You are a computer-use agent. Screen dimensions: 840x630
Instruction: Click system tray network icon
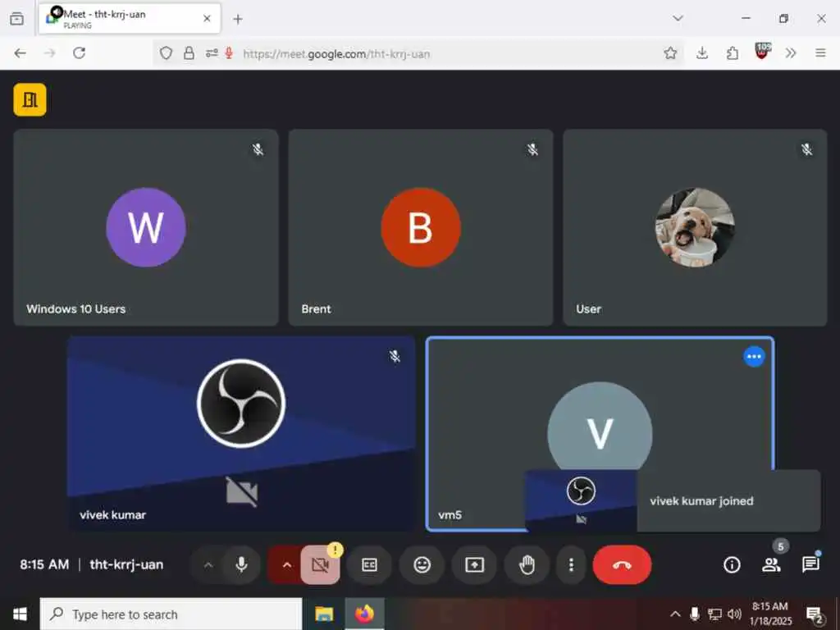(714, 614)
